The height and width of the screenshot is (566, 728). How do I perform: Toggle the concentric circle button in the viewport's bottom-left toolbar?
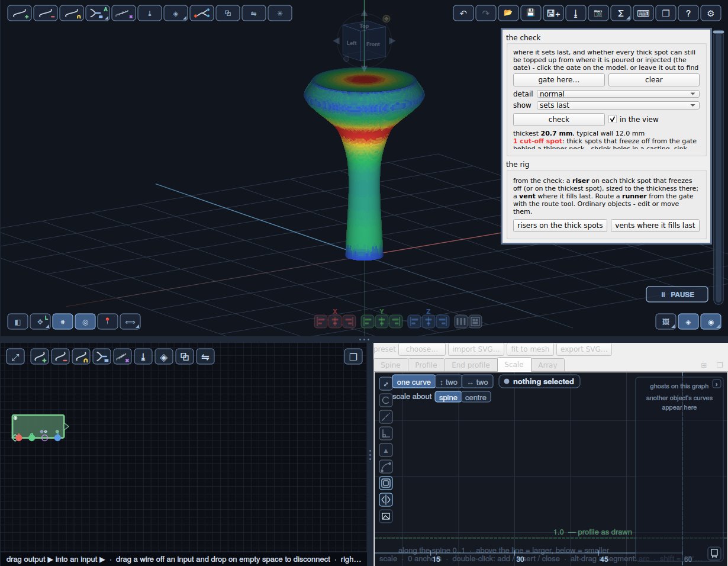pos(85,321)
